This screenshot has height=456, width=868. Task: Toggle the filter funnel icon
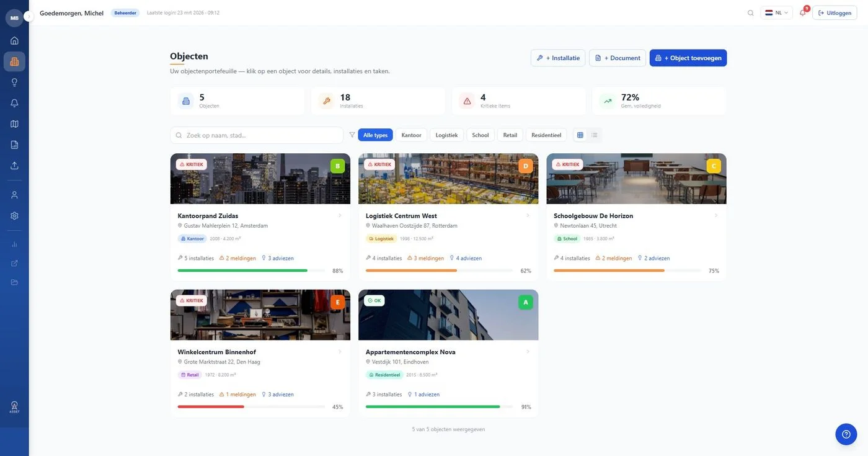(x=352, y=135)
